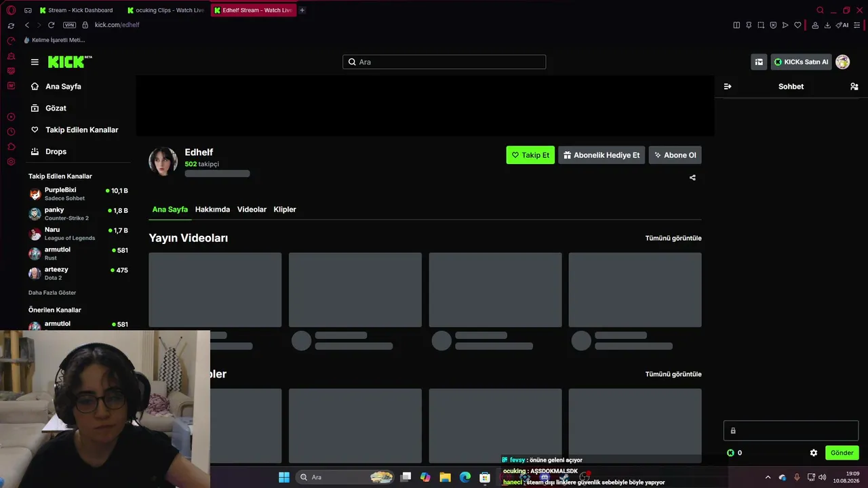Open arteezy followed channel
Image resolution: width=868 pixels, height=488 pixels.
coord(78,273)
